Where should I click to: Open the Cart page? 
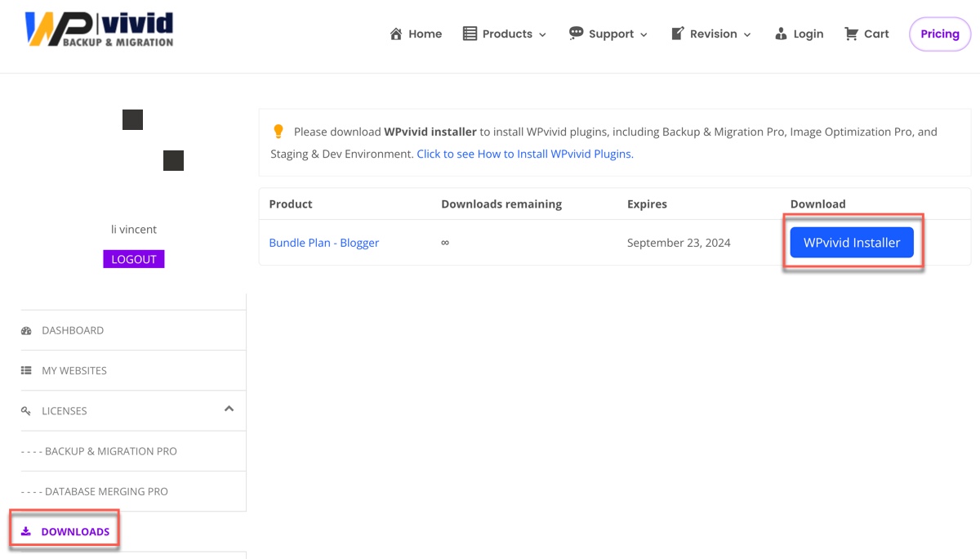pyautogui.click(x=866, y=34)
